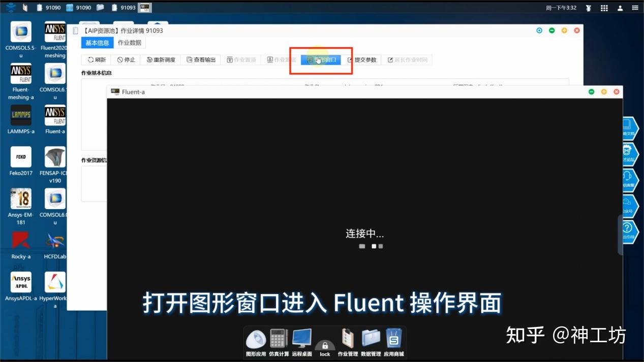
Task: Select the FENSAP-ICE v190 desktop icon
Action: pyautogui.click(x=55, y=165)
